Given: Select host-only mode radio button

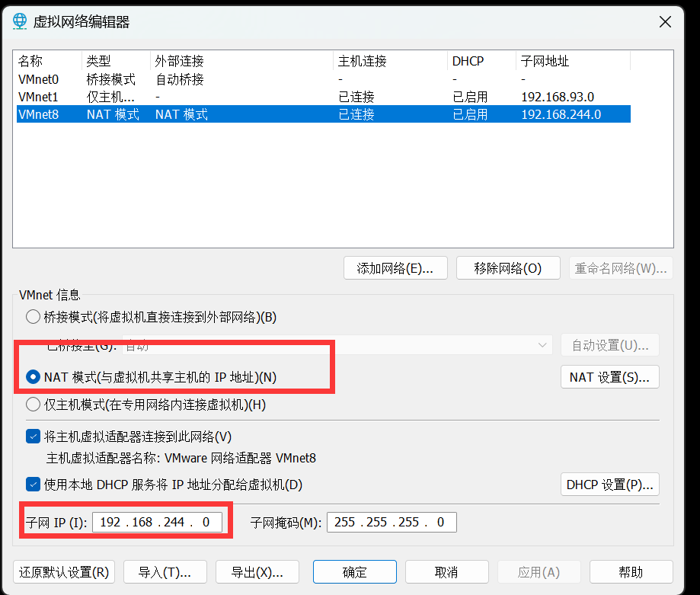Looking at the screenshot, I should 33,405.
